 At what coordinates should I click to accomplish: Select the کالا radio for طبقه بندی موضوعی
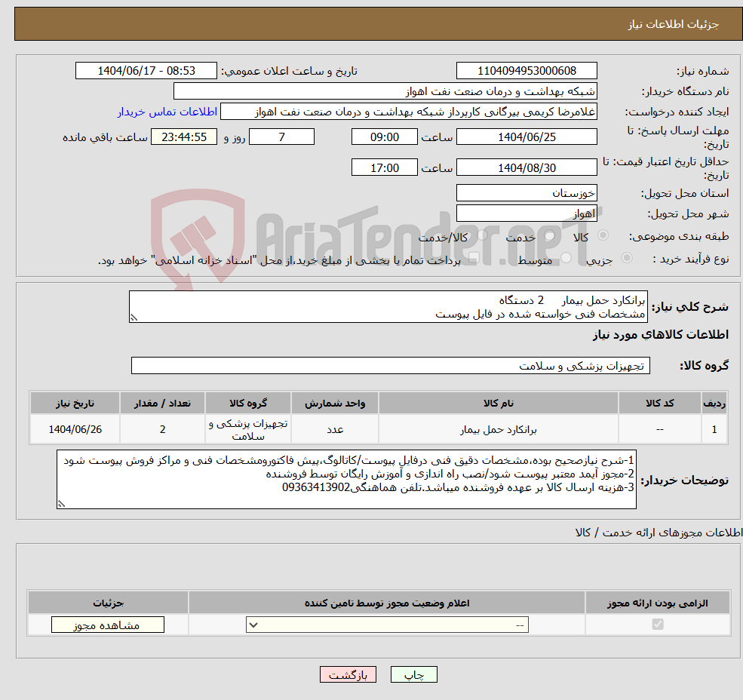pos(602,236)
